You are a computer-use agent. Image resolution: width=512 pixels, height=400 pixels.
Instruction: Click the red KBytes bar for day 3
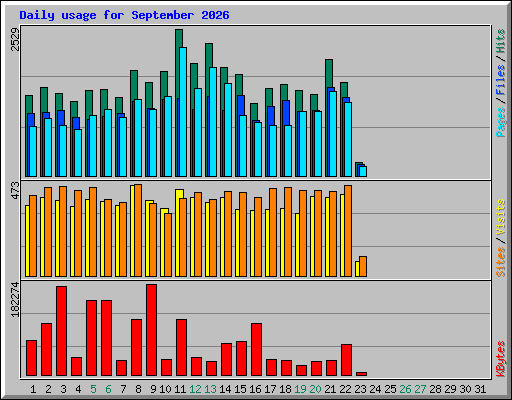[x=61, y=331]
